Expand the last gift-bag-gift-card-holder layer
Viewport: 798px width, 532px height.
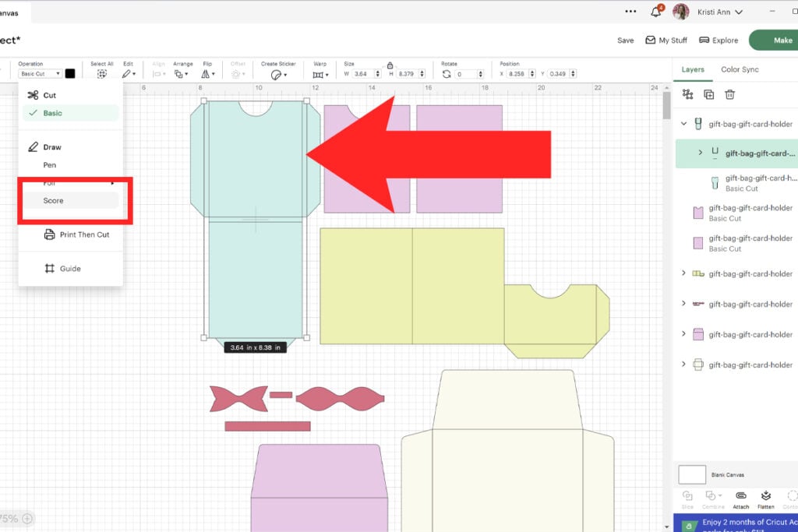[684, 365]
